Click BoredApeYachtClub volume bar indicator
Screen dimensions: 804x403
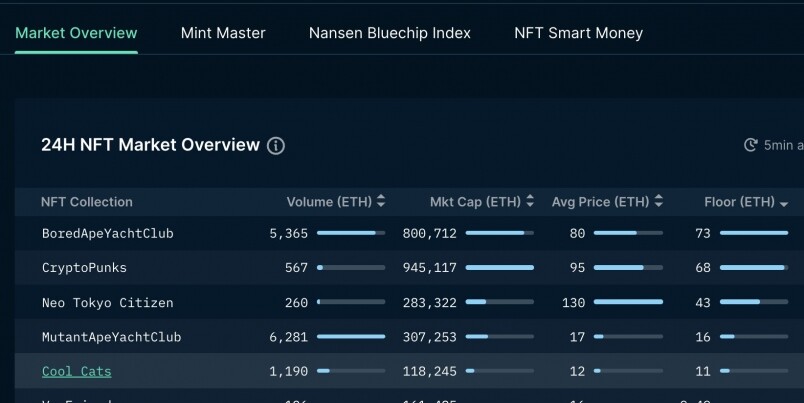click(x=351, y=233)
